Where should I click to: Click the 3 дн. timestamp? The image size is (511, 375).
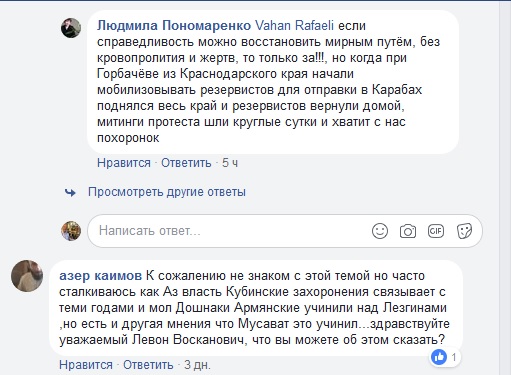pos(197,365)
